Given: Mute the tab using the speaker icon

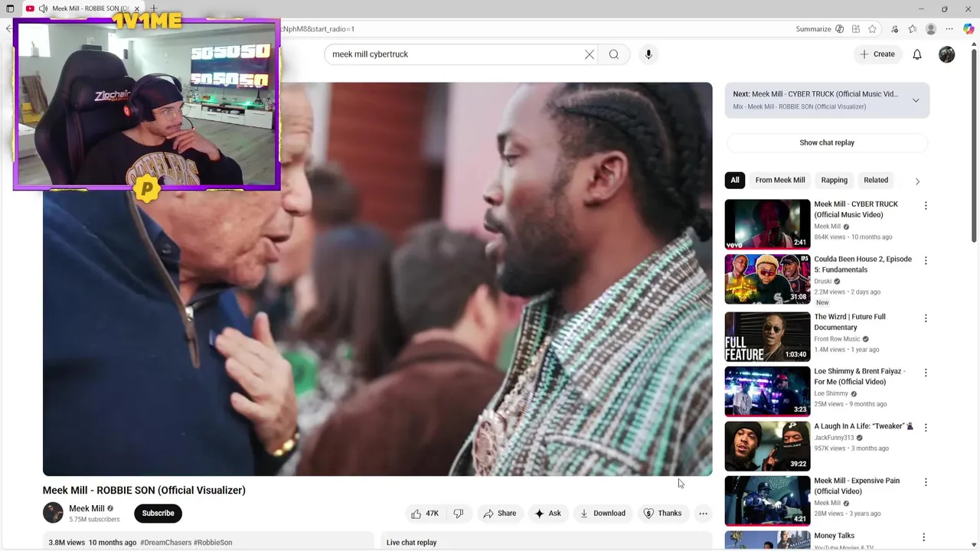Looking at the screenshot, I should pos(44,8).
